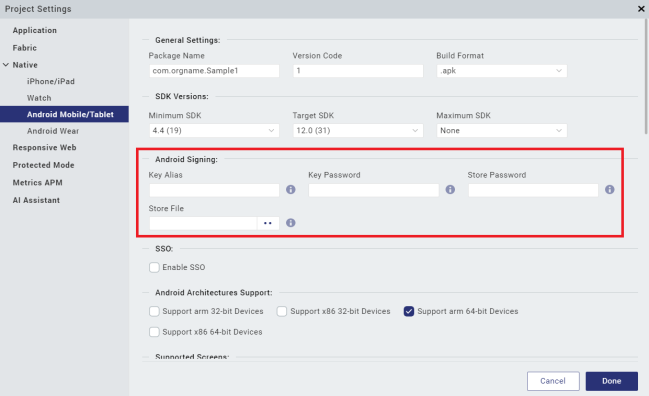Toggle Support x86 32-bit Devices
This screenshot has height=396, width=649.
[x=281, y=311]
